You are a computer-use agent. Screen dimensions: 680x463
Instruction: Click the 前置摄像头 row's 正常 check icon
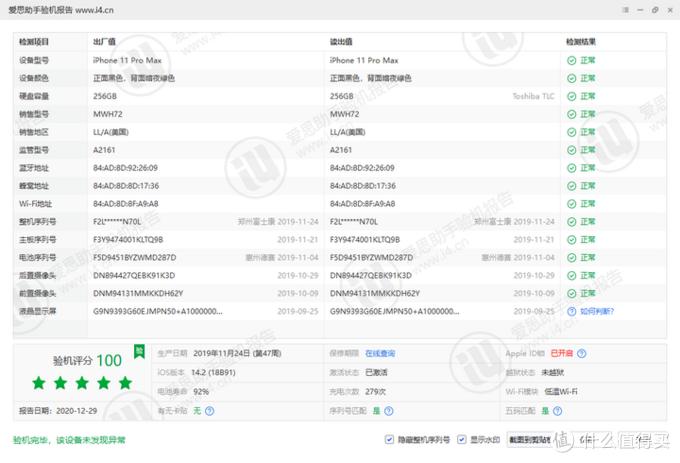(572, 293)
